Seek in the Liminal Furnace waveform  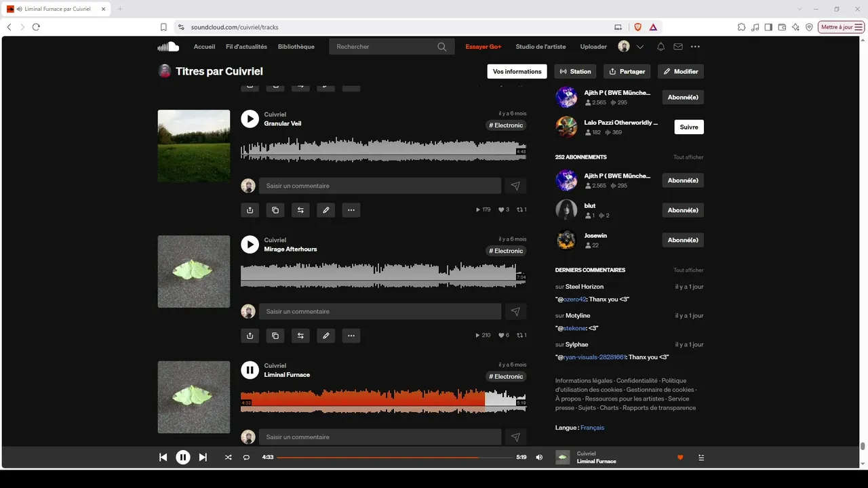click(383, 401)
